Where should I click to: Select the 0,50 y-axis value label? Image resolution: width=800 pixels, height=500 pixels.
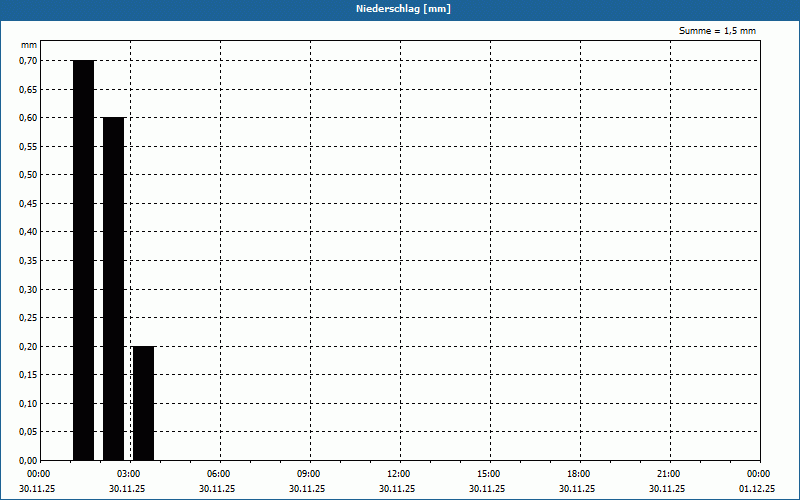[x=27, y=175]
